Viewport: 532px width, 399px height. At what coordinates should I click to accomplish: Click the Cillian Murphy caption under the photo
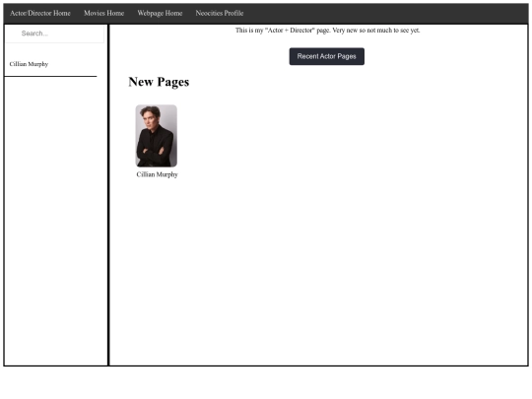(x=157, y=174)
